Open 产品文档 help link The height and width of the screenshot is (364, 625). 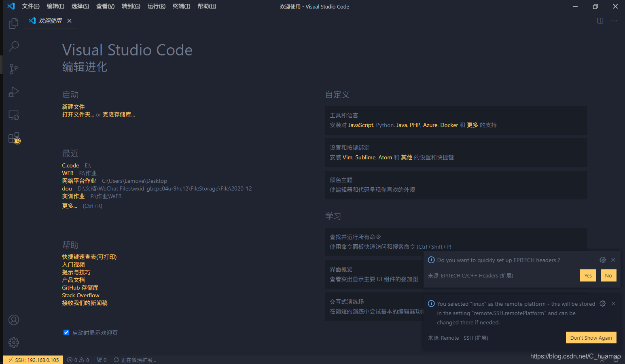pyautogui.click(x=73, y=280)
